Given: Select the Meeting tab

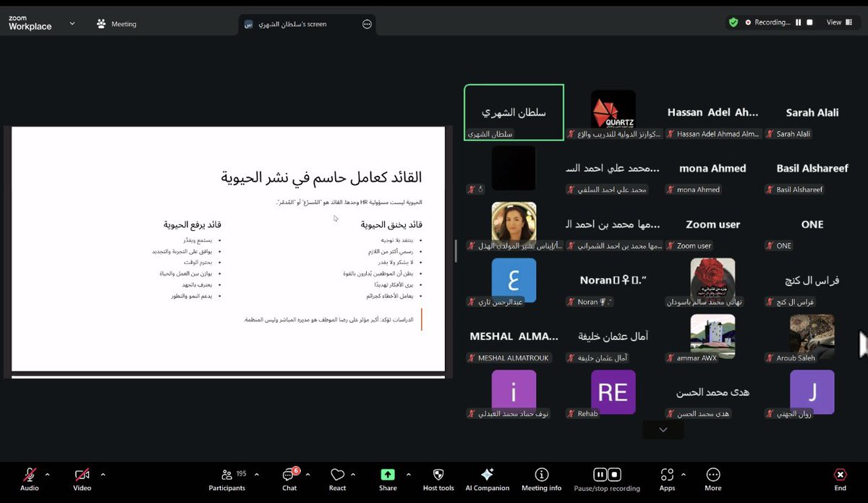Looking at the screenshot, I should pyautogui.click(x=116, y=24).
